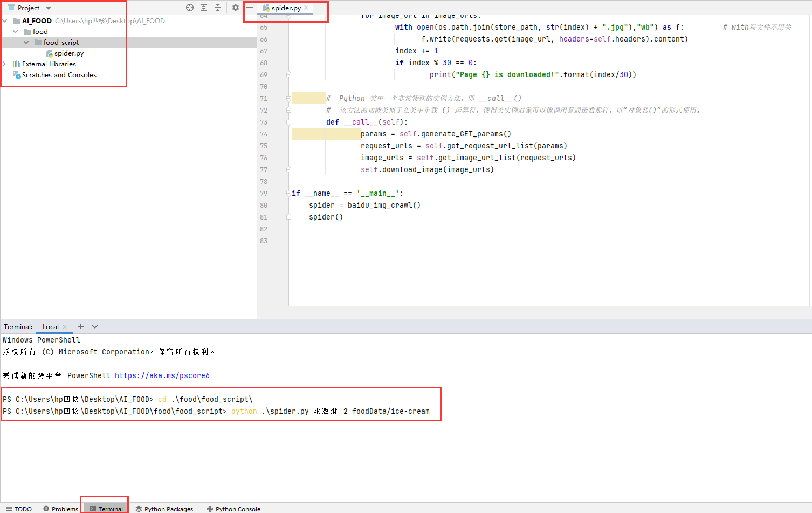Collapse all nodes in Project panel
Viewport: 812px width, 513px height.
click(x=218, y=8)
